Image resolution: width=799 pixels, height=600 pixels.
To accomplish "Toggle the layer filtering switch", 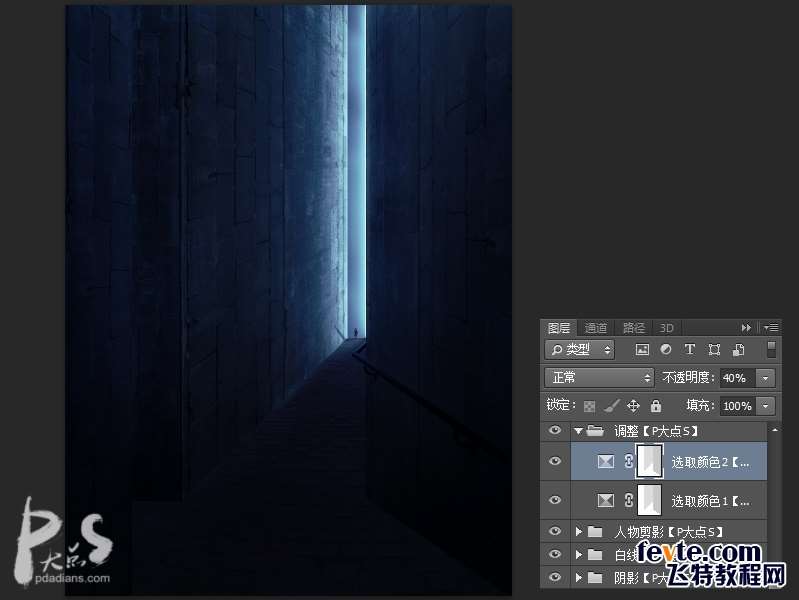I will click(x=771, y=350).
